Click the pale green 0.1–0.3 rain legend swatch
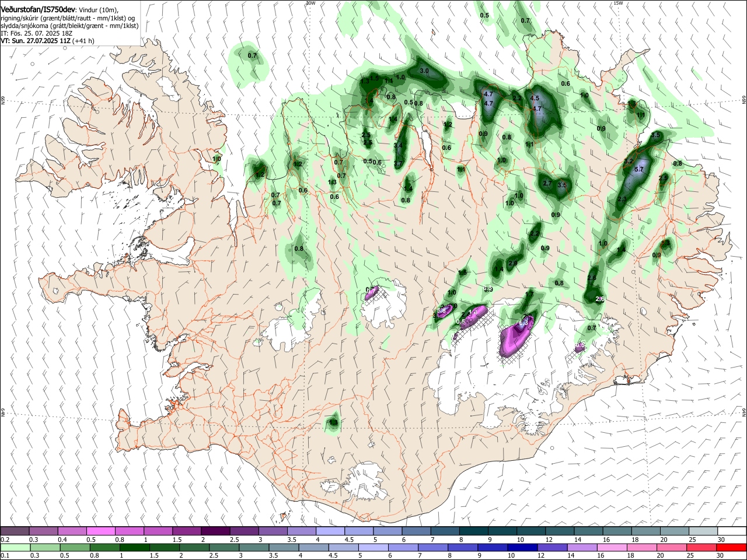747x560 pixels. click(15, 548)
